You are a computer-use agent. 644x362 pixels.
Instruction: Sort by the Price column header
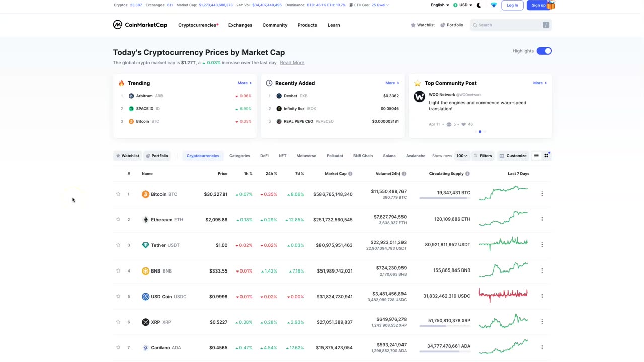click(222, 174)
